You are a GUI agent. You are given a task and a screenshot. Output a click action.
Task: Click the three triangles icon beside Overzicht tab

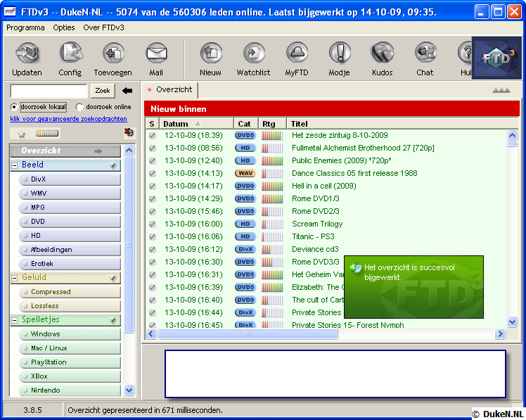tap(501, 90)
